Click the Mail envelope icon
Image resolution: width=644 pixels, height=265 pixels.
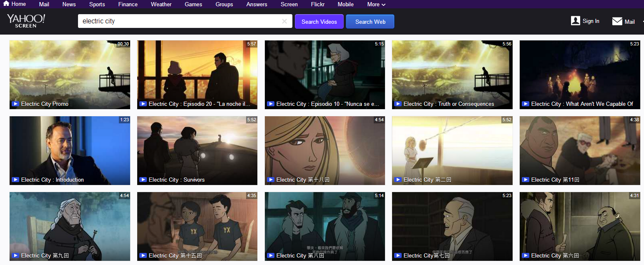pyautogui.click(x=617, y=21)
